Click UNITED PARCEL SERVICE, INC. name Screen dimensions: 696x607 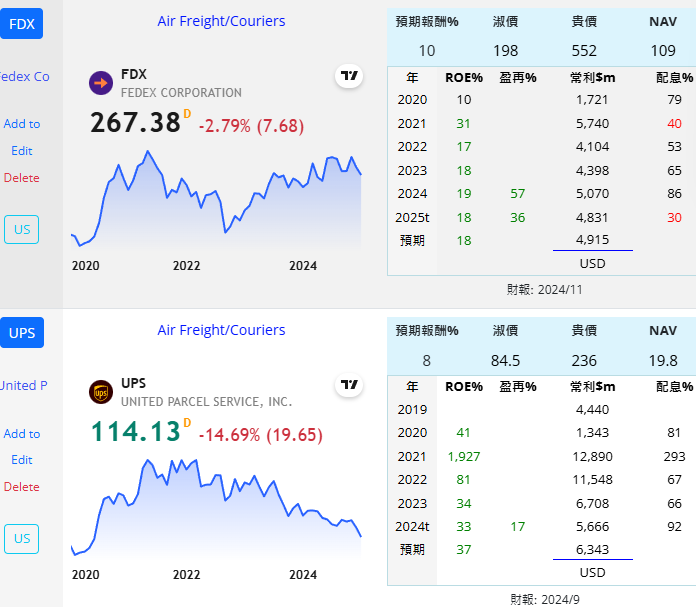(206, 402)
